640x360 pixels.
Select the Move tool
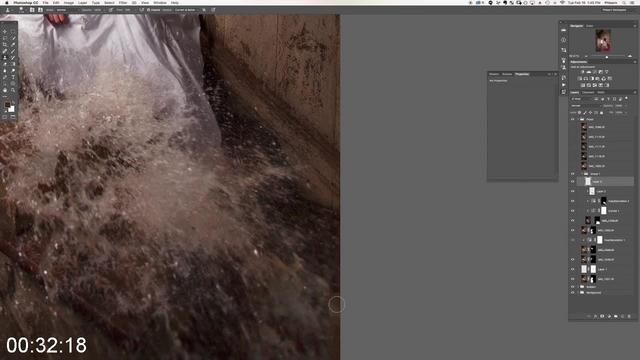4,32
